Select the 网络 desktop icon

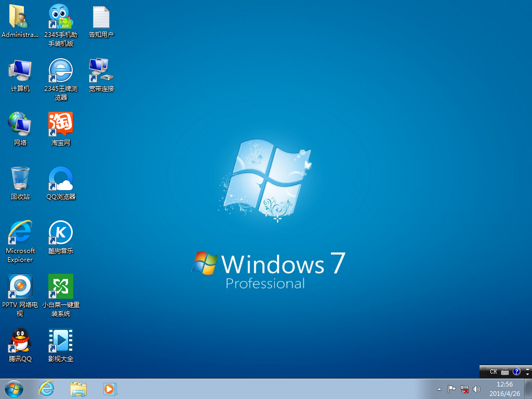[20, 129]
